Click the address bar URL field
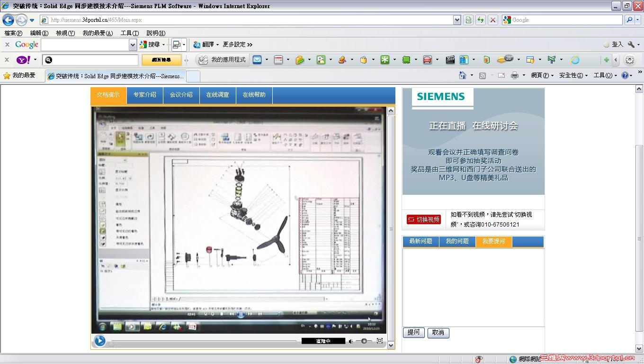644x364 pixels. (x=247, y=20)
